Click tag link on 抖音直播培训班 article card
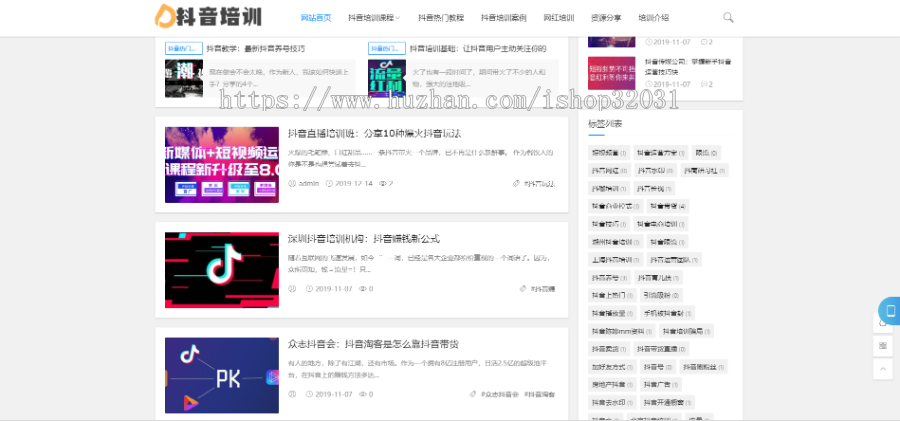This screenshot has width=900, height=421. (x=539, y=184)
